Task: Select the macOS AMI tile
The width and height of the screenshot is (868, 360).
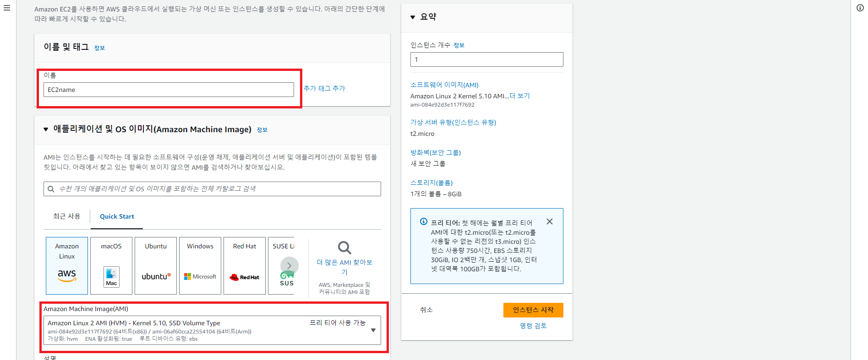Action: pos(111,266)
